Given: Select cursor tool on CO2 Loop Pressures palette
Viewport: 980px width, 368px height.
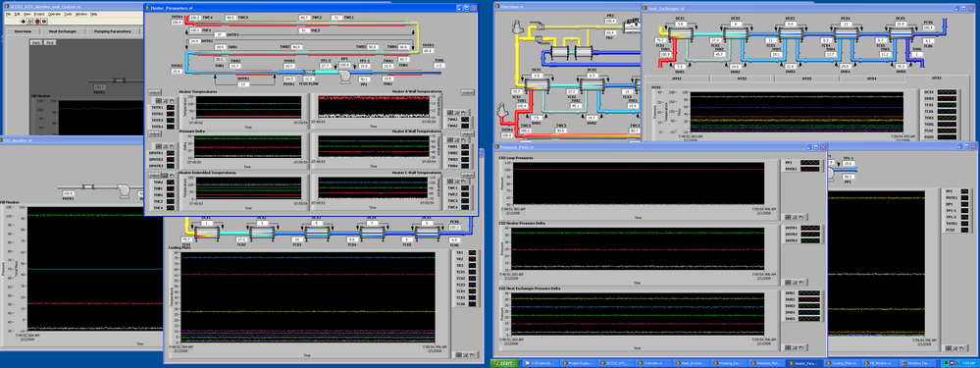Looking at the screenshot, I should click(x=788, y=217).
